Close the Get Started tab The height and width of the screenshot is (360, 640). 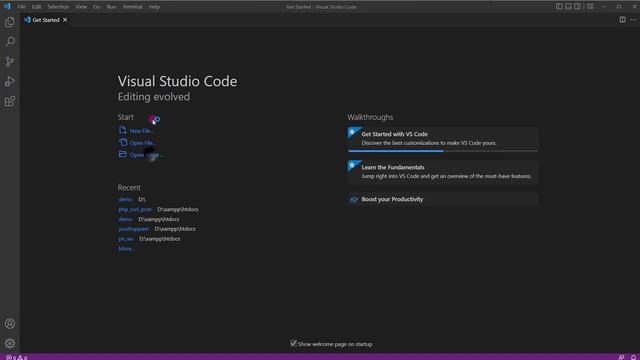tap(65, 20)
